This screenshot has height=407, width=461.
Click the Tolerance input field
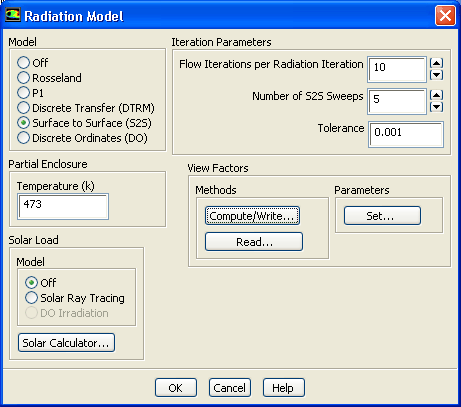click(406, 134)
